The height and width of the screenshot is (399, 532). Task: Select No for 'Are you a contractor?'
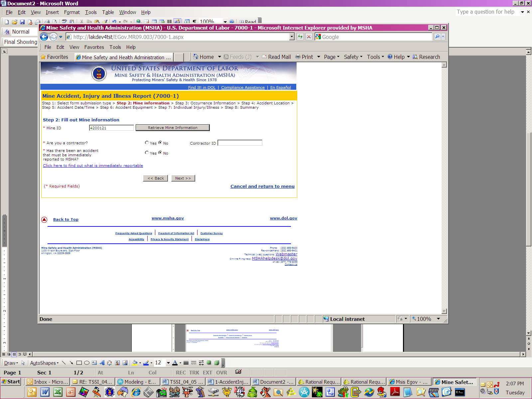[160, 143]
